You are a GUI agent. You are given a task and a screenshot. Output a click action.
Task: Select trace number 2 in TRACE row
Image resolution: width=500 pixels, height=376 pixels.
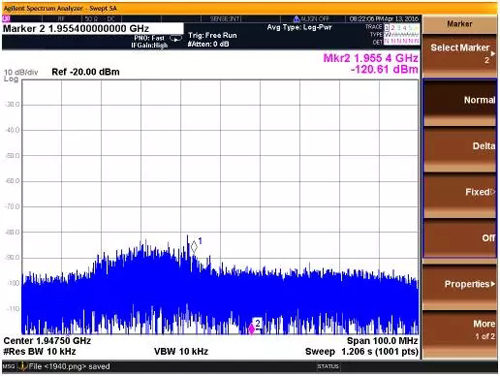click(393, 28)
